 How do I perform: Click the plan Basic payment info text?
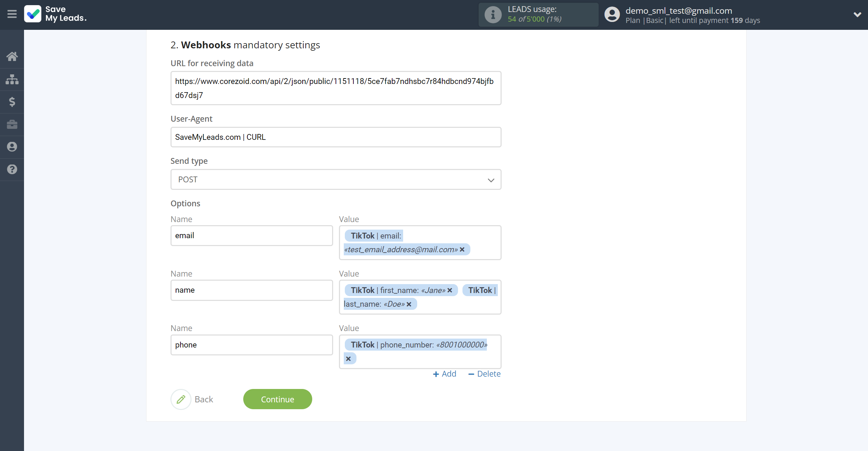693,21
